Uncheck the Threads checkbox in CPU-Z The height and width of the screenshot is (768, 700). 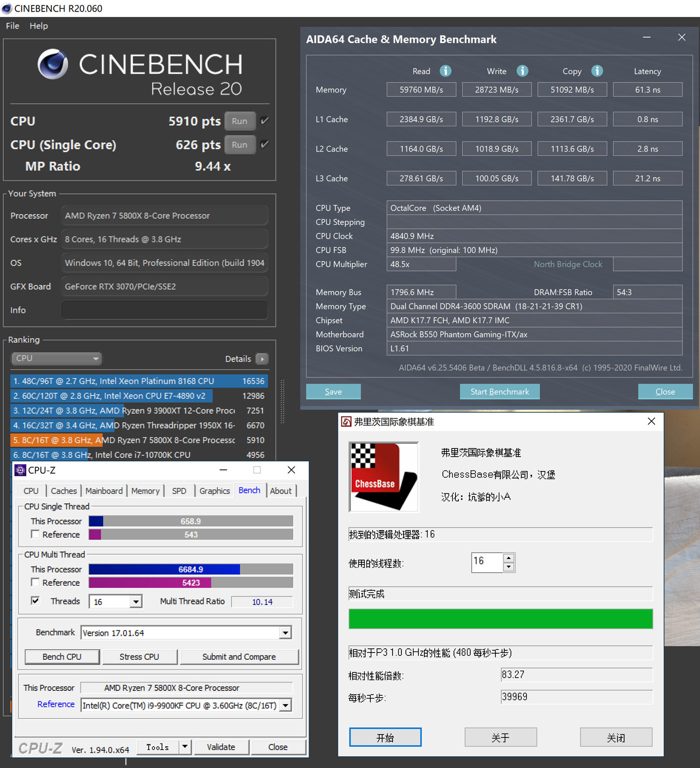[x=36, y=601]
